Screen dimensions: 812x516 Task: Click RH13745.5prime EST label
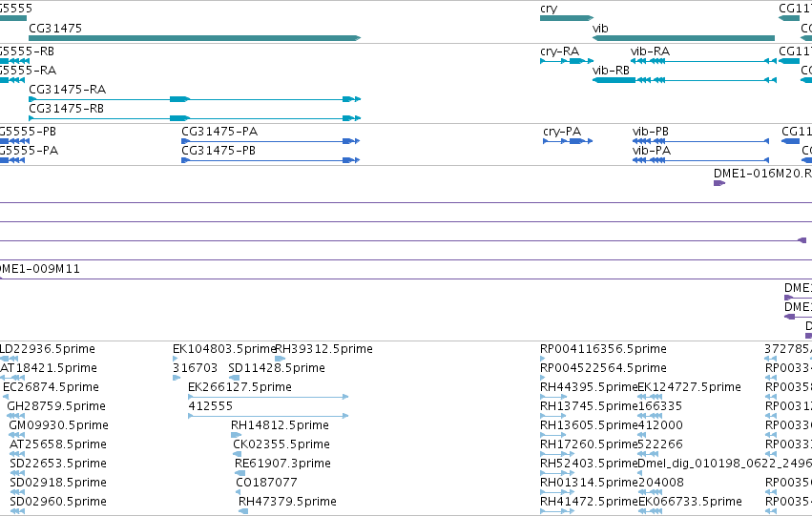(x=589, y=406)
